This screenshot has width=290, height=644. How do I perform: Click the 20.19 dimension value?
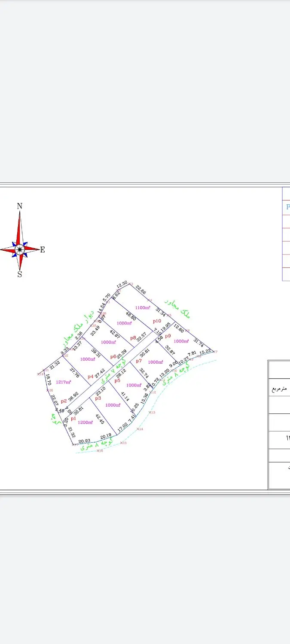[106, 436]
